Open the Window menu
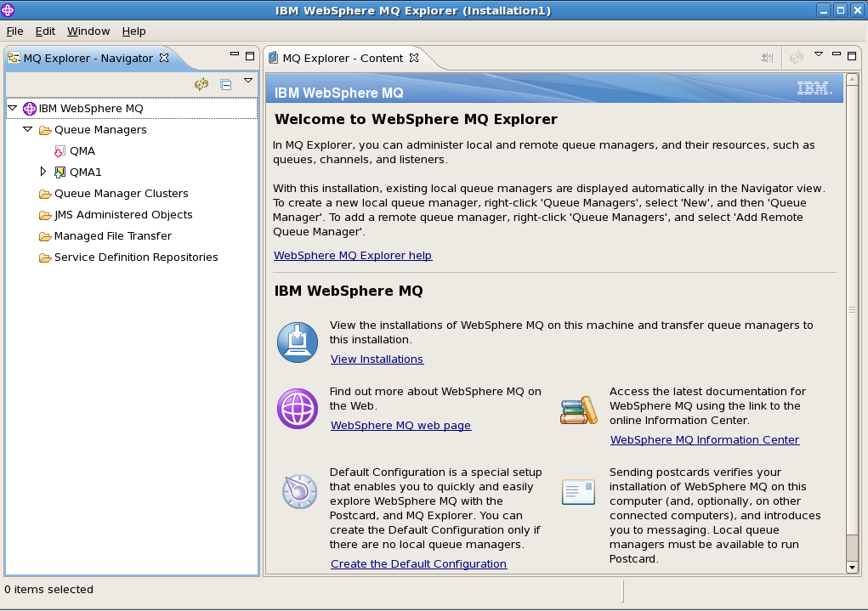This screenshot has width=868, height=611. [88, 31]
